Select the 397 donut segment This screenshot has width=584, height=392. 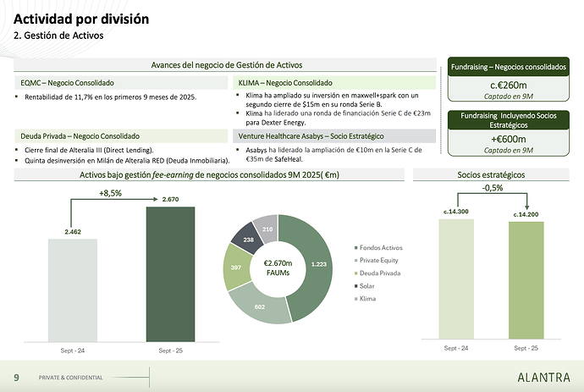236,267
